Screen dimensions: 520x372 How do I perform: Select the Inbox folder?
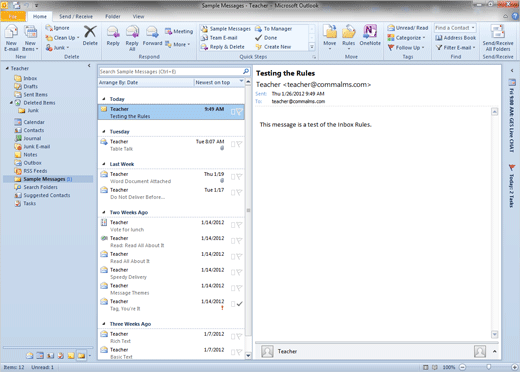pos(30,78)
